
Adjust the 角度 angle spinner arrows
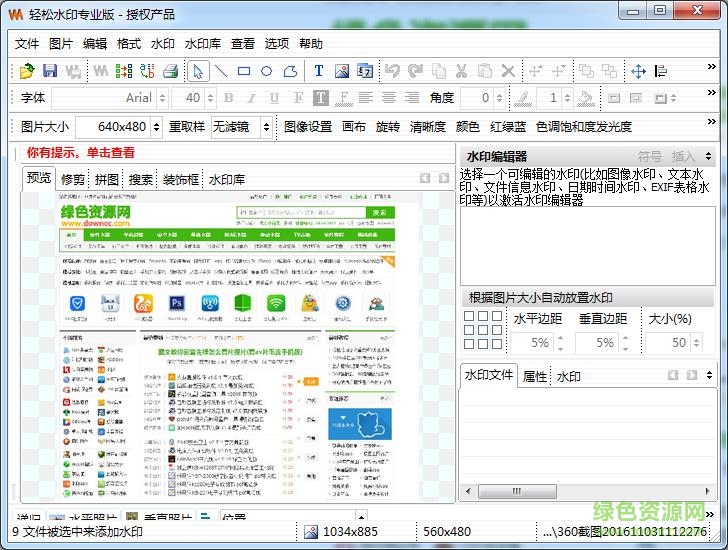tap(499, 98)
